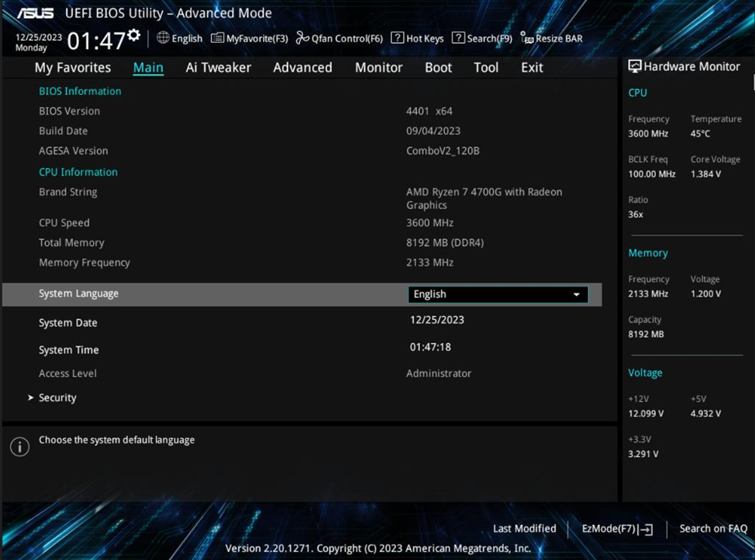Switch to the Ai Tweaker tab
The image size is (755, 560).
(x=218, y=68)
